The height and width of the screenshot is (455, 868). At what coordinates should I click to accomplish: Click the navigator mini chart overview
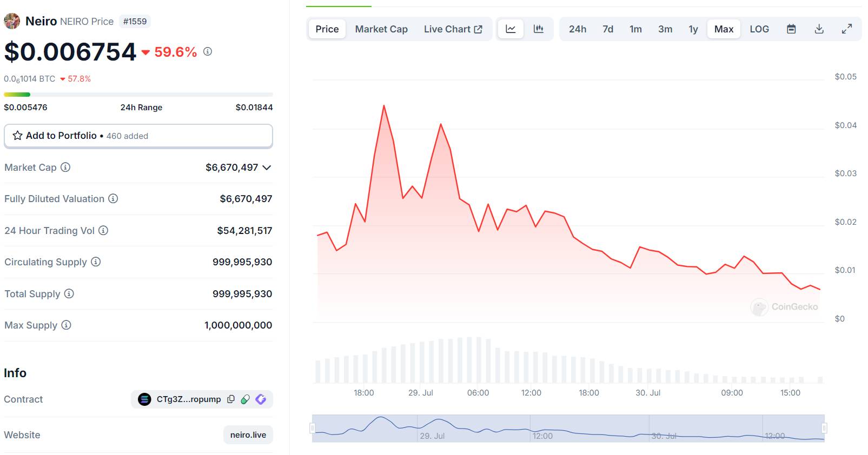pos(568,429)
